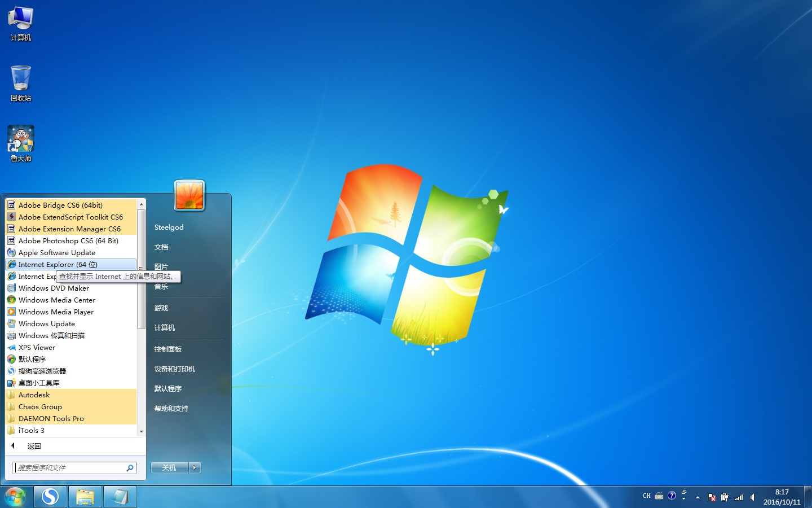Click the program list scrollbar thumb

[141, 269]
